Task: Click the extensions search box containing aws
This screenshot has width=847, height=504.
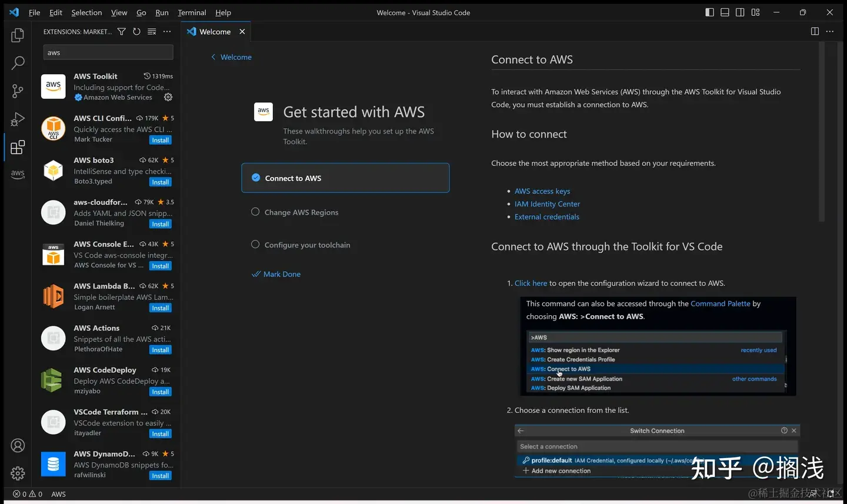Action: [108, 53]
